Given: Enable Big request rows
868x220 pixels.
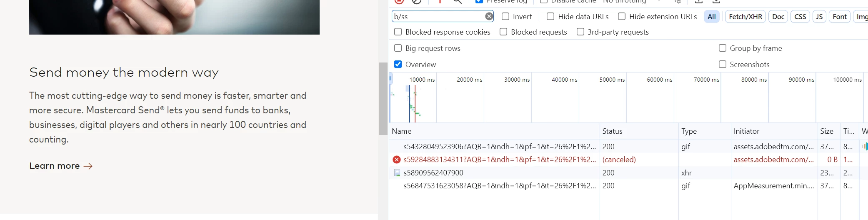Looking at the screenshot, I should 398,48.
